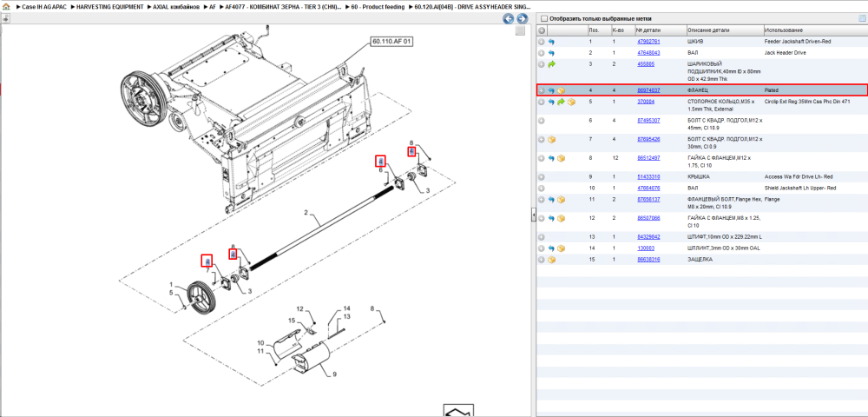Open the next diagram with the right arrow

(x=521, y=19)
